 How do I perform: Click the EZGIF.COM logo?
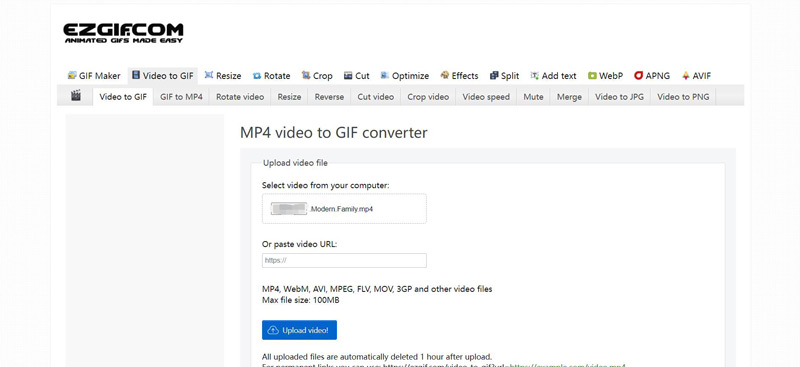pos(123,33)
